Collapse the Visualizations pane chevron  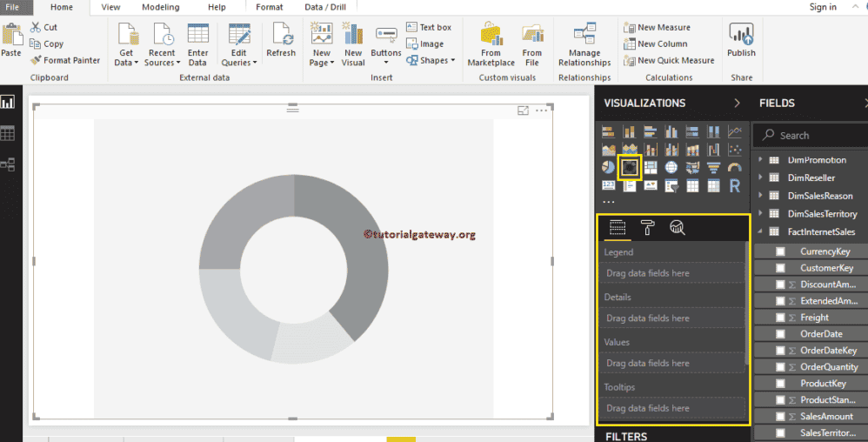(x=737, y=103)
